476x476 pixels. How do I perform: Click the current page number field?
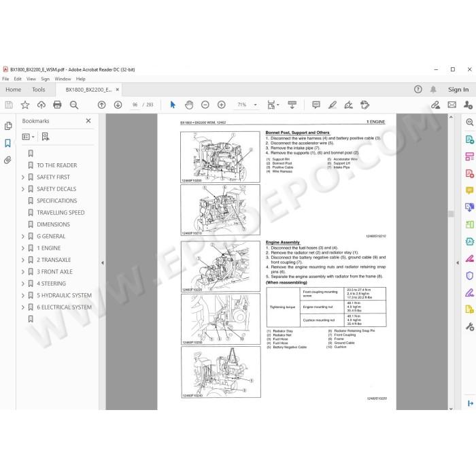pyautogui.click(x=135, y=105)
